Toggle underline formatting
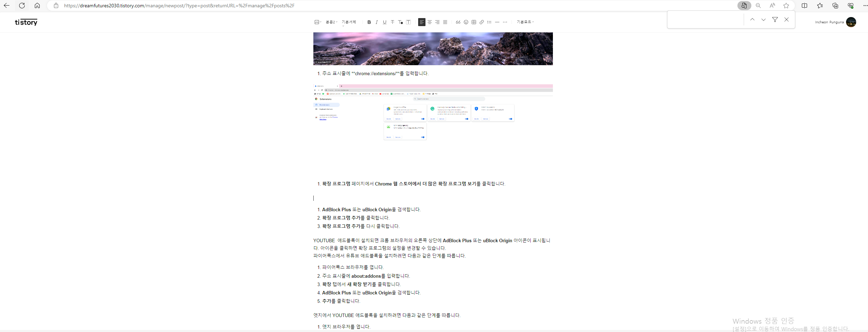Viewport: 868px width, 332px height. 385,22
